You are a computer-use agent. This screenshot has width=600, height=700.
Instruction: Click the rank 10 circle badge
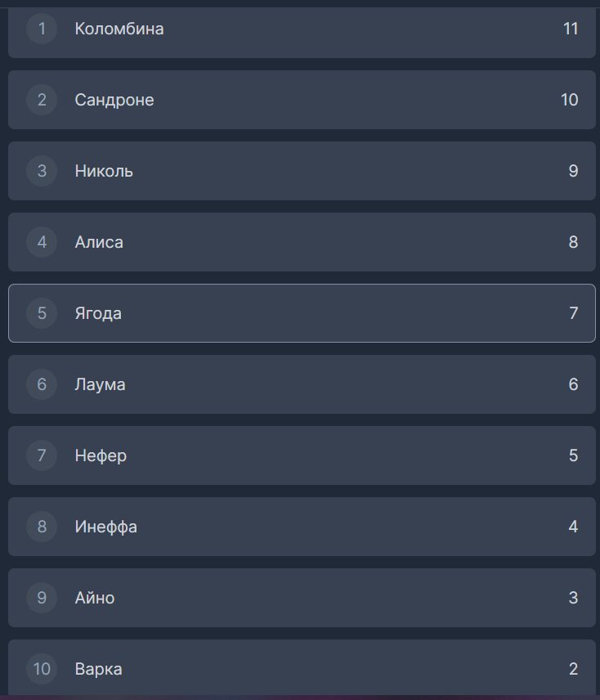point(42,669)
